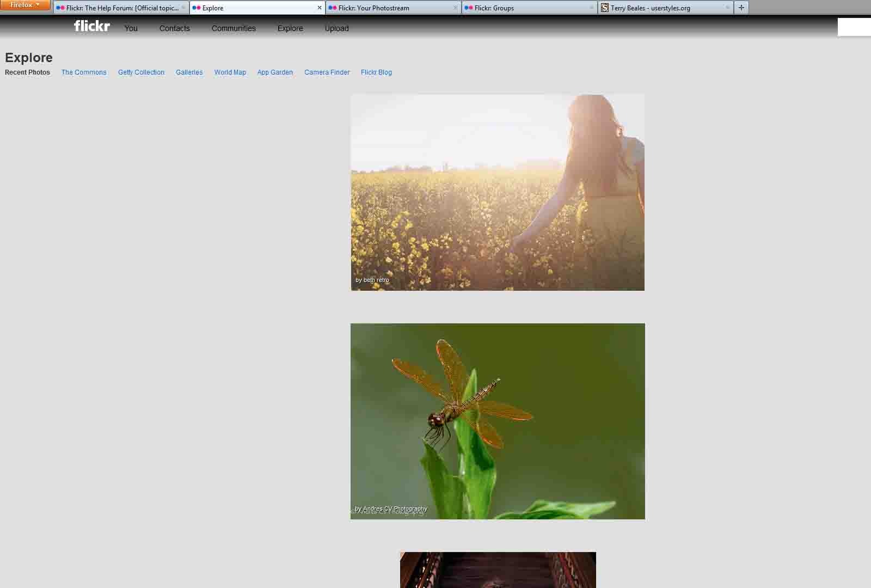Image resolution: width=871 pixels, height=588 pixels.
Task: Click the 'by Andres CV Photography' credit
Action: click(391, 509)
